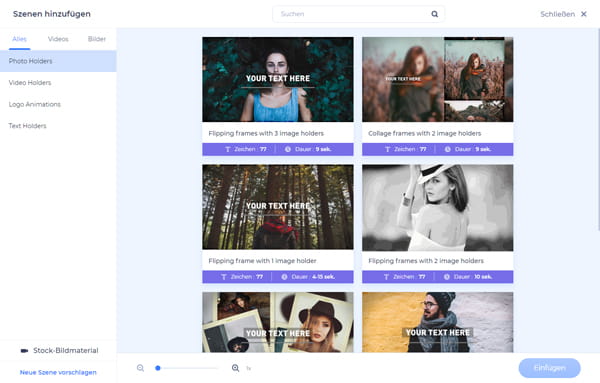The height and width of the screenshot is (383, 600).
Task: Click the Dauer clock icon under Flipping frames with 3 image holders
Action: 288,149
